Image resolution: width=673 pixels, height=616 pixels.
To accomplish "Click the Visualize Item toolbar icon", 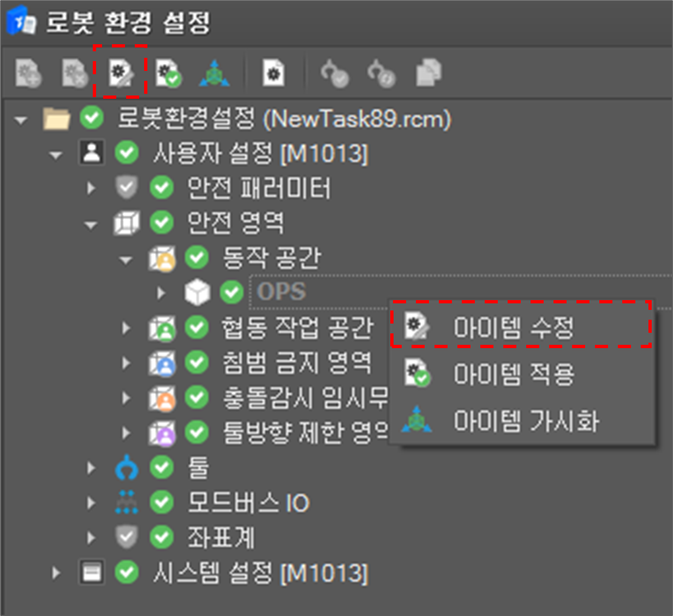I will click(x=215, y=73).
